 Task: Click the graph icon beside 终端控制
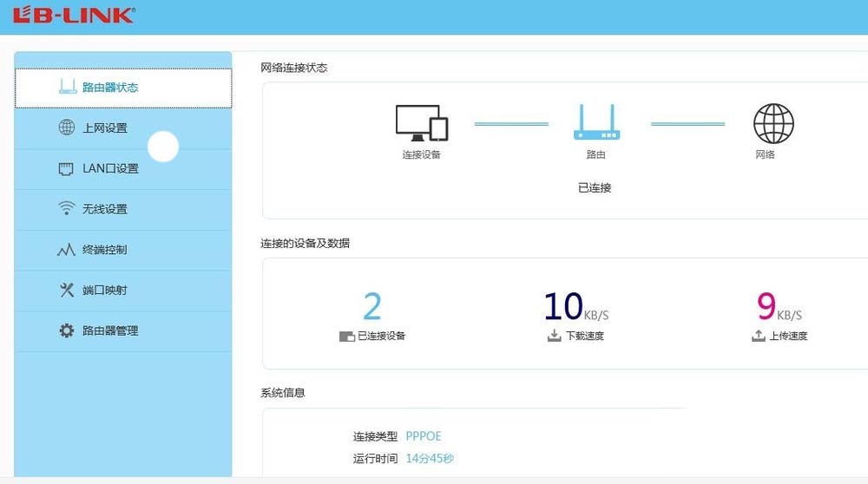point(67,250)
